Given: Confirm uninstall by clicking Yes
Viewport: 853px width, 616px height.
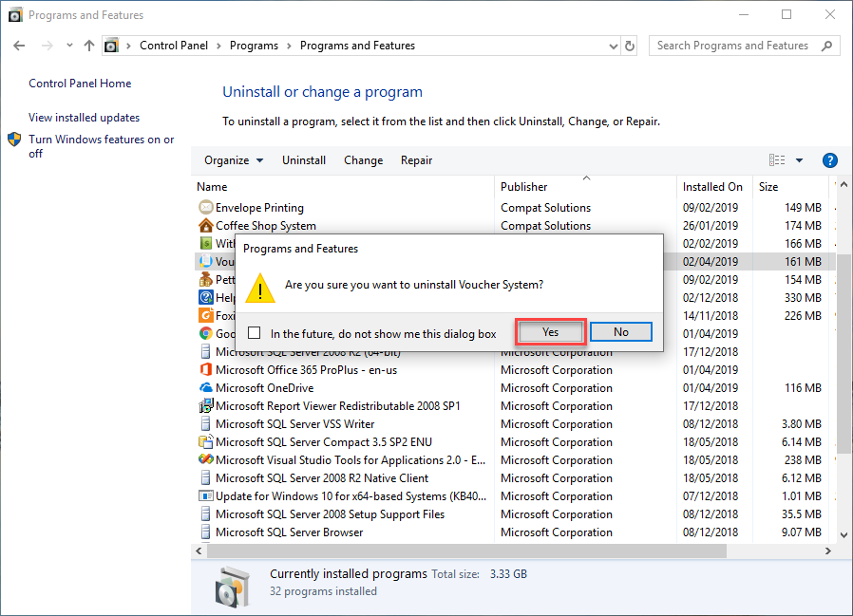Looking at the screenshot, I should click(550, 332).
